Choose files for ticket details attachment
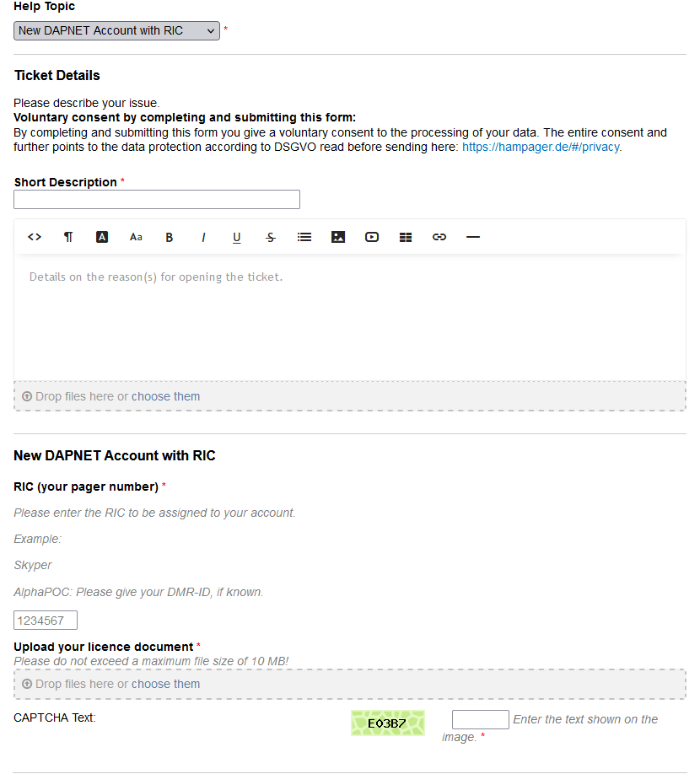 [165, 396]
